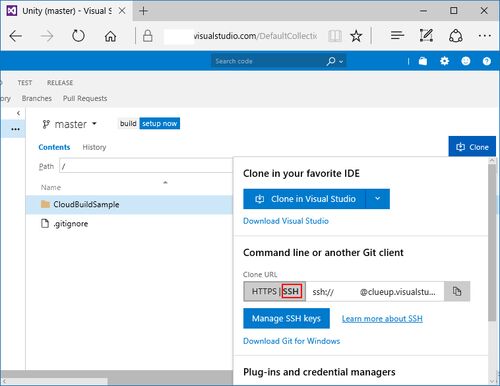
Task: Open the CloudBuildSample folder
Action: [86, 204]
